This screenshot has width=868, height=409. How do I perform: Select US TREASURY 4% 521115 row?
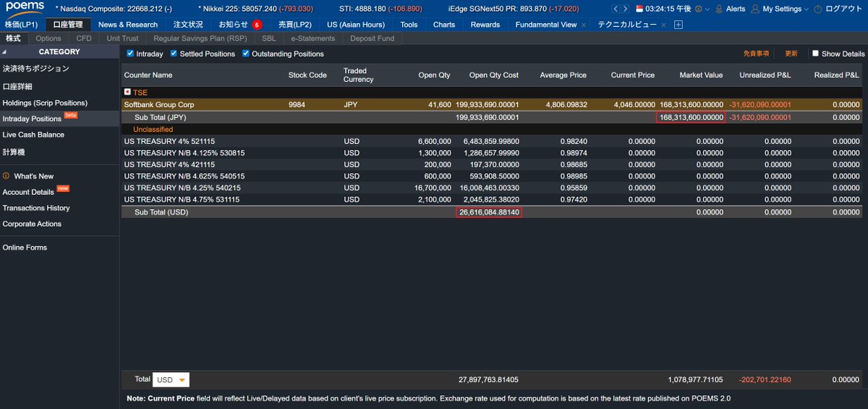coord(492,142)
